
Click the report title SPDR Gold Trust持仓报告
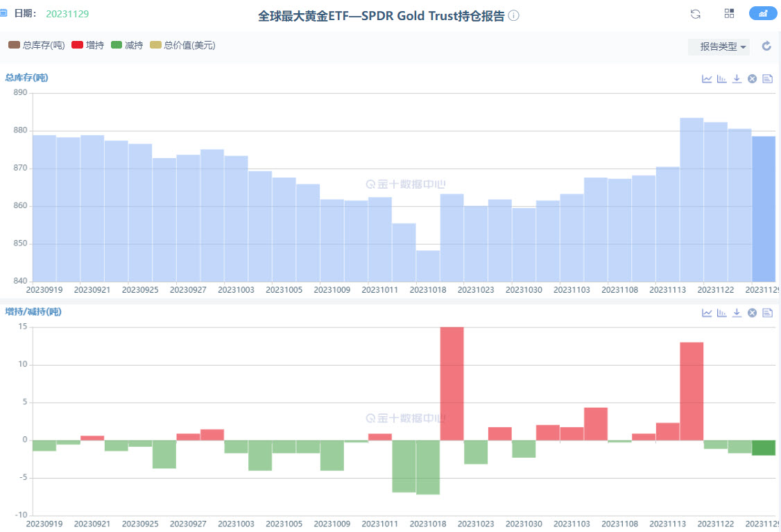[x=381, y=16]
